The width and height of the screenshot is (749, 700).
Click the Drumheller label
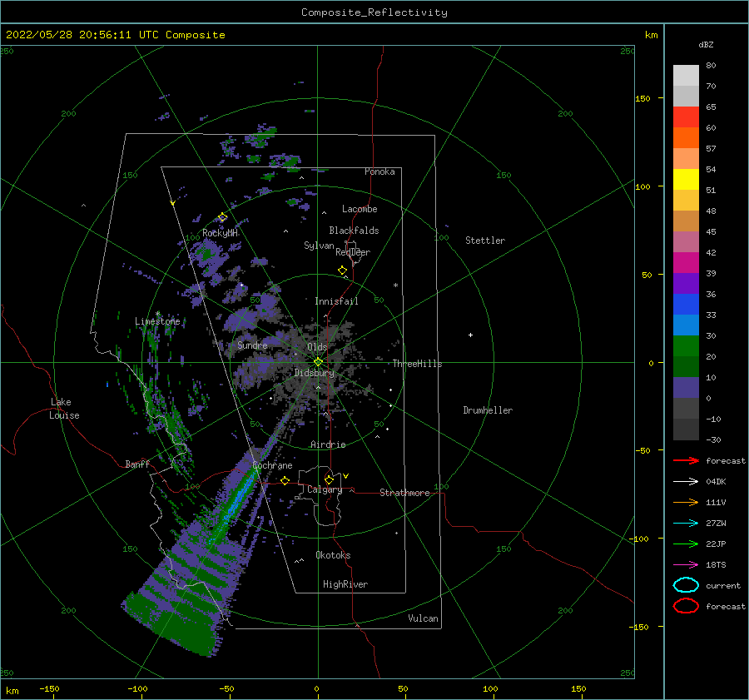(x=488, y=410)
